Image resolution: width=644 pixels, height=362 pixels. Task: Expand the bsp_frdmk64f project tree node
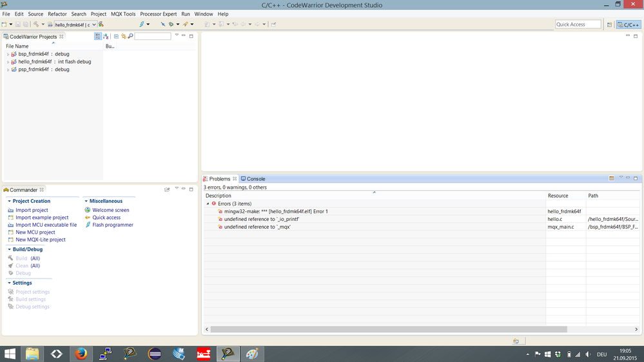point(8,54)
